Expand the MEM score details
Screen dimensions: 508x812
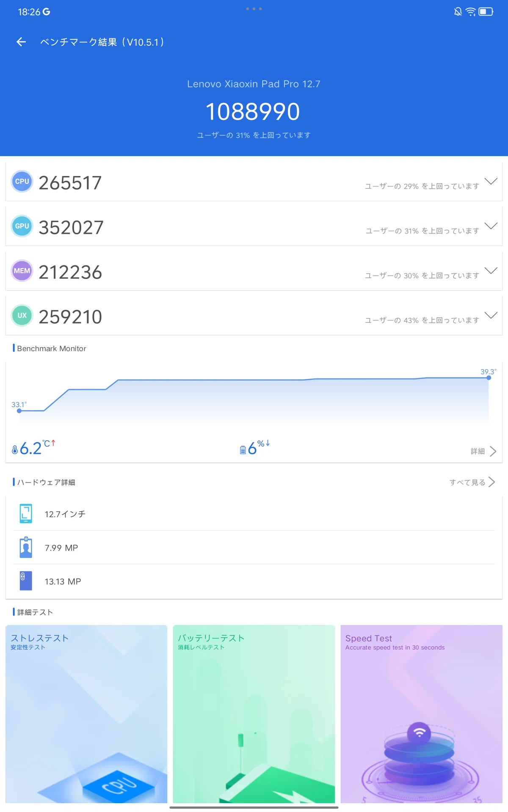tap(491, 271)
